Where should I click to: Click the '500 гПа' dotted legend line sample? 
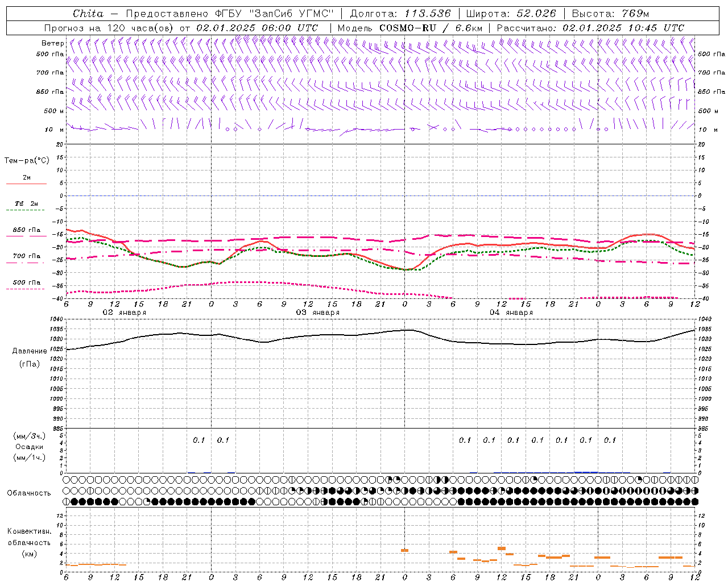25,289
